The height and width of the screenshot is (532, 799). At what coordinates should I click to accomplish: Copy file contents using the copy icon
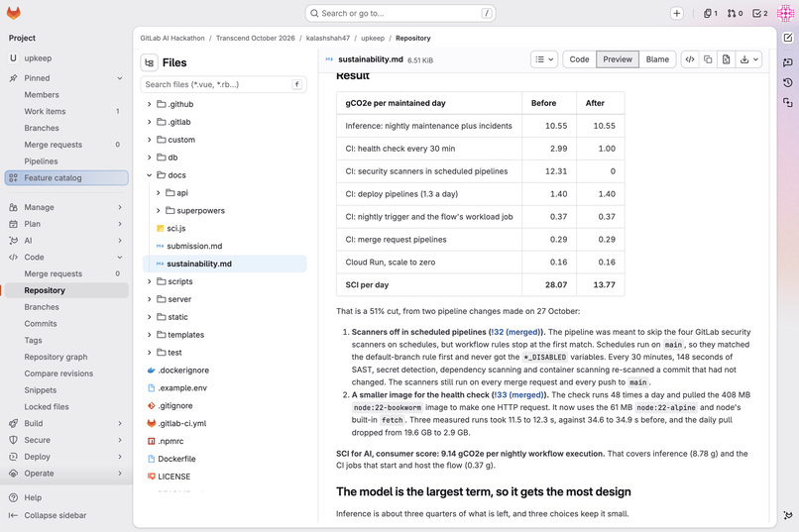click(x=708, y=59)
